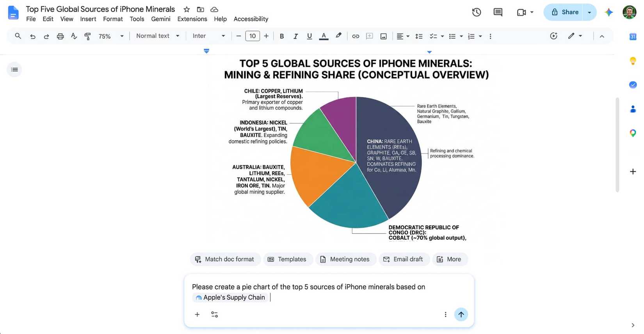Open Gemini side panel sparkle icon
Viewport: 644px width, 334px height.
click(608, 12)
